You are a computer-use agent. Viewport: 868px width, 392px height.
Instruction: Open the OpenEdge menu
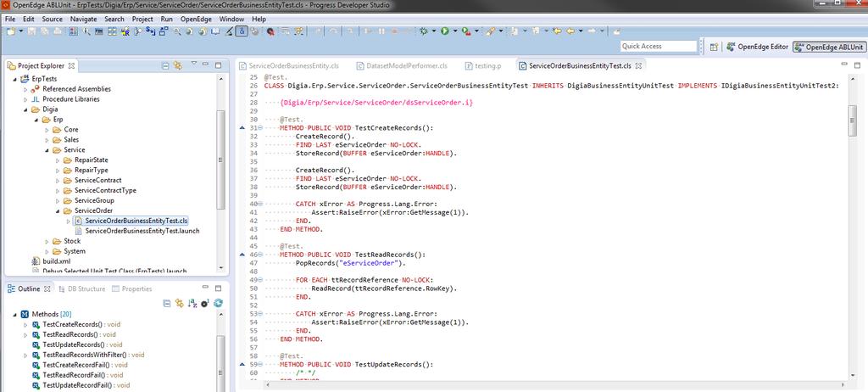196,19
